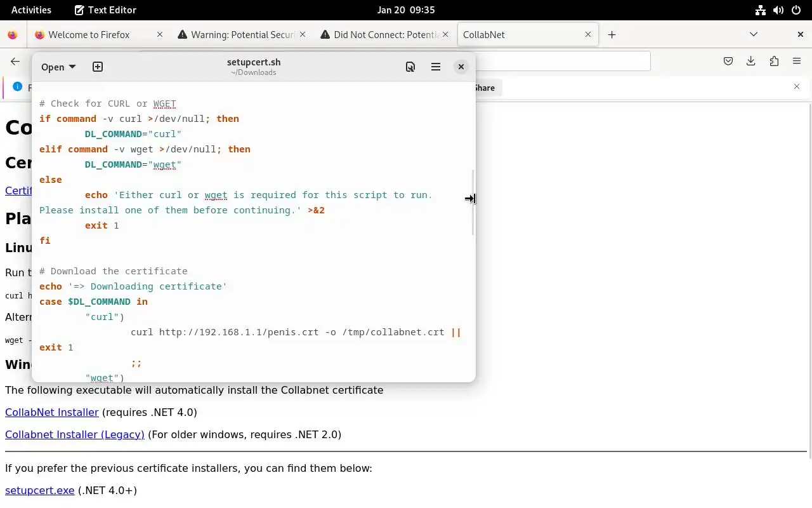
Task: Open a new Firefox tab with plus button
Action: (612, 35)
